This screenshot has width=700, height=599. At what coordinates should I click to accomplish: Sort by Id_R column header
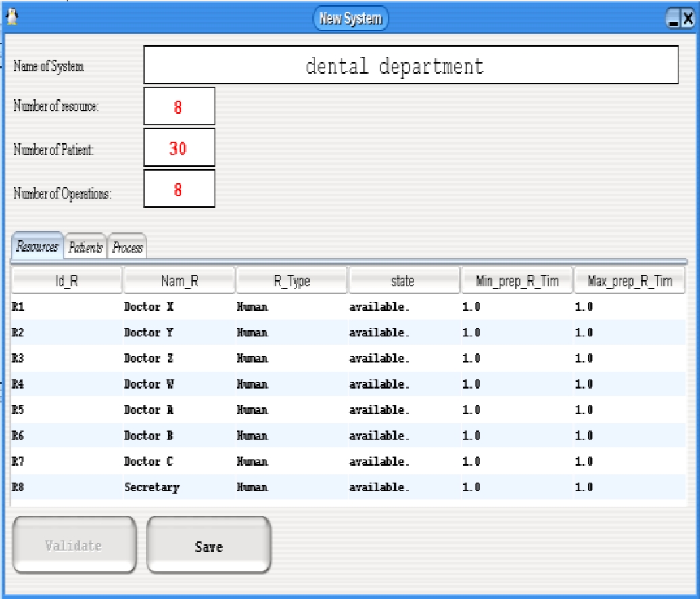tap(66, 282)
